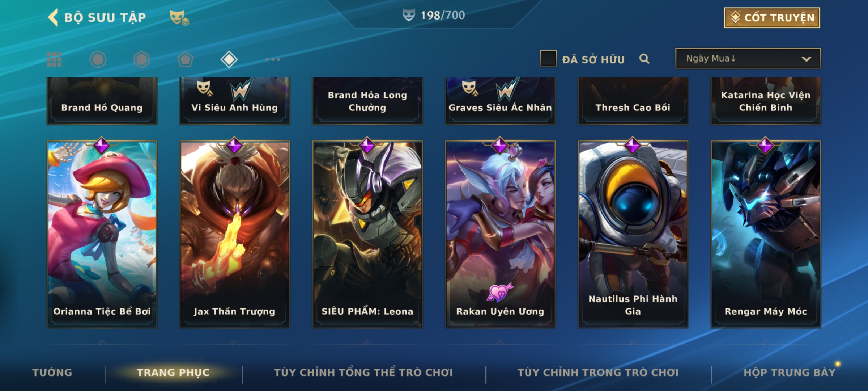The width and height of the screenshot is (868, 391).
Task: Select the octagon rarity filter icon
Action: pyautogui.click(x=98, y=59)
